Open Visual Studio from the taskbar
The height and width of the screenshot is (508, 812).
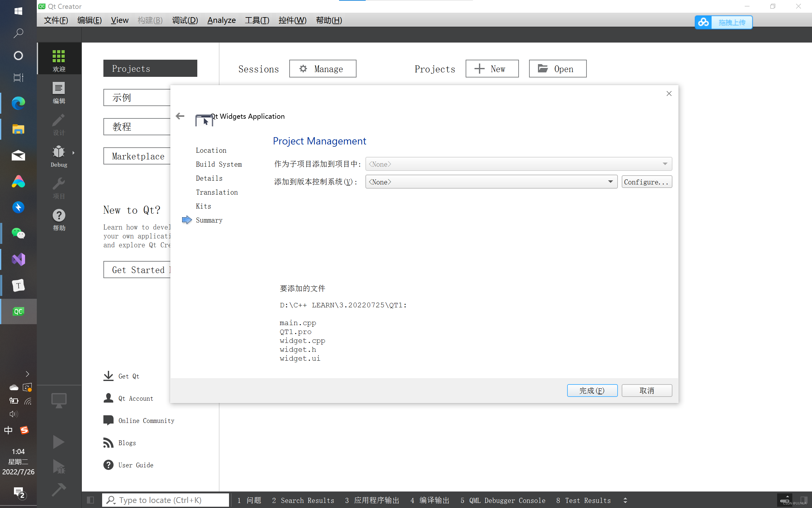[18, 259]
